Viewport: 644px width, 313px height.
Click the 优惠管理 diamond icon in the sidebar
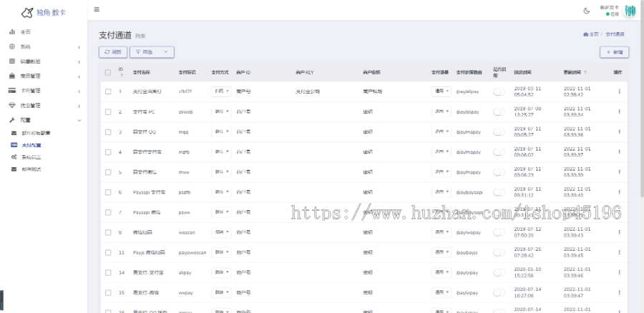pos(12,106)
